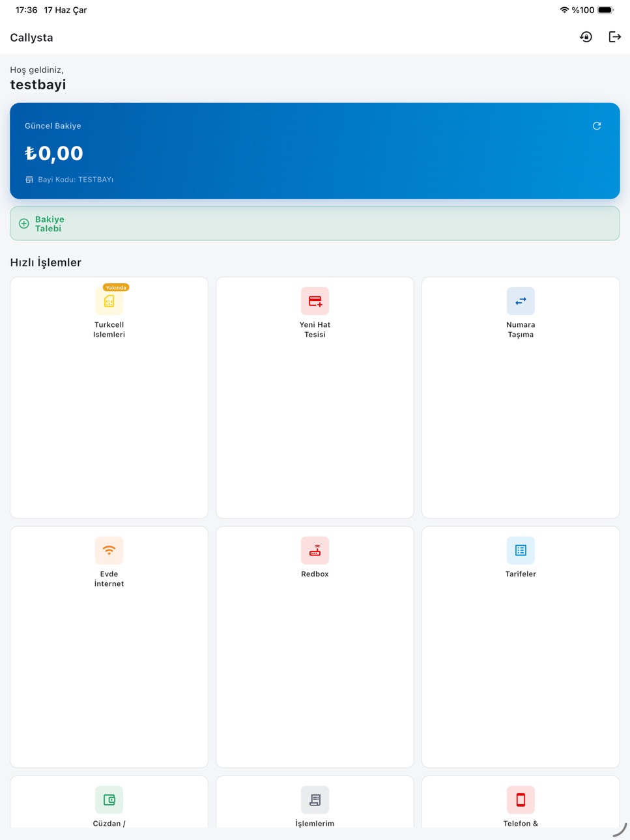
Task: Click the Turkcell Islemleri label
Action: (x=109, y=329)
